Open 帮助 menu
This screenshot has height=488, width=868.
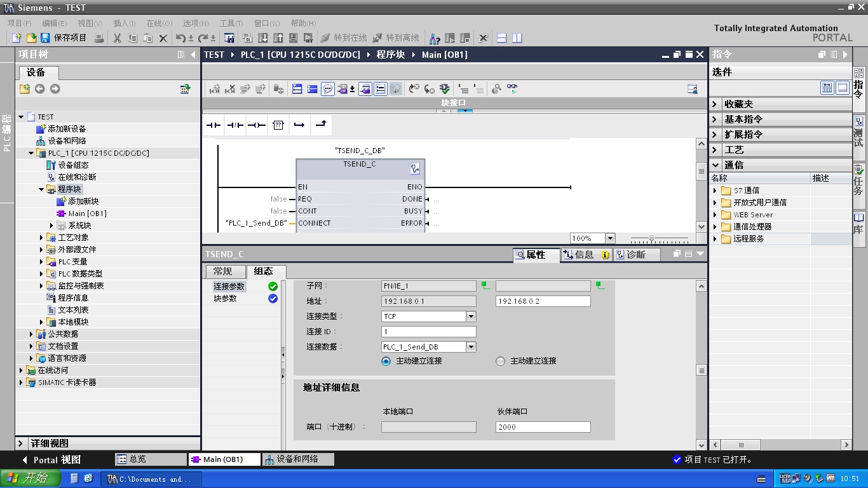point(302,23)
